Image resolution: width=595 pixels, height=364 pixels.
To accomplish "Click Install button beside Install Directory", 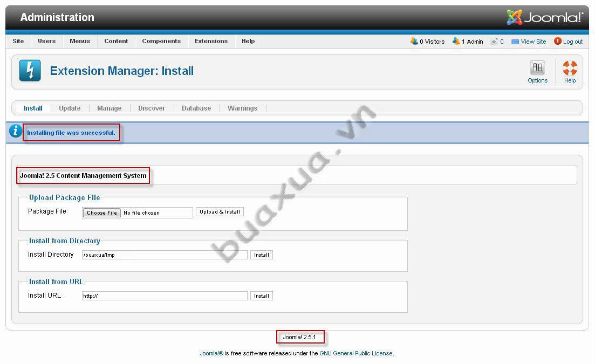I will point(262,255).
